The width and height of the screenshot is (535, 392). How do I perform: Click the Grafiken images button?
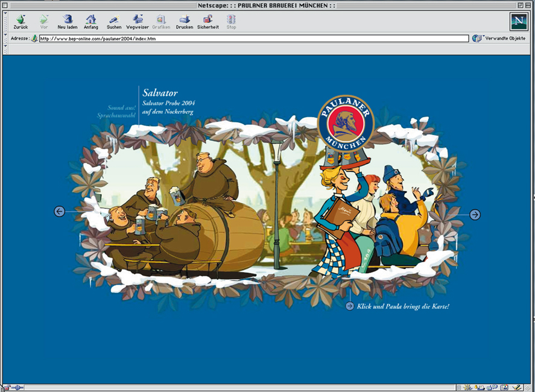161,22
